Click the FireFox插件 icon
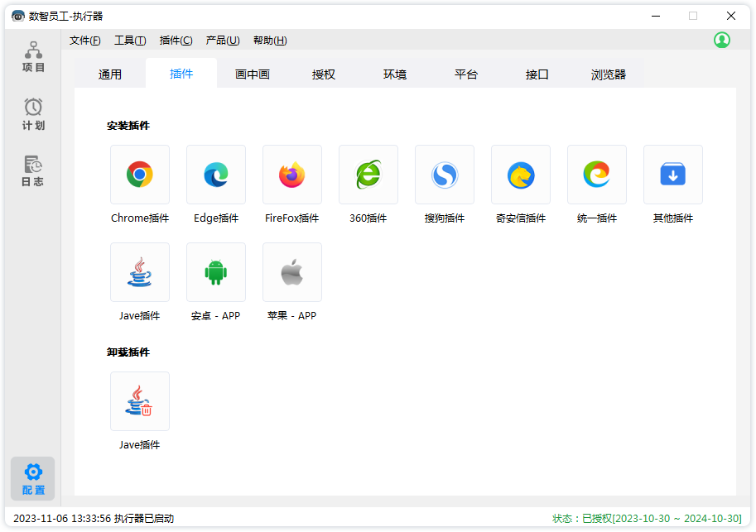The height and width of the screenshot is (532, 756). 292,175
